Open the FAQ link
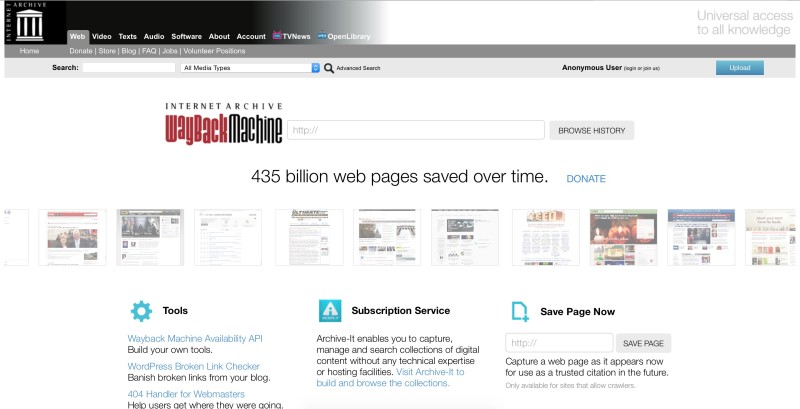 click(x=149, y=51)
